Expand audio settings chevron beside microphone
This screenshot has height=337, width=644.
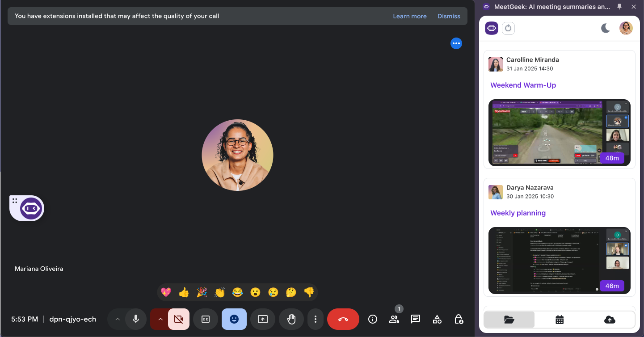[x=118, y=319]
